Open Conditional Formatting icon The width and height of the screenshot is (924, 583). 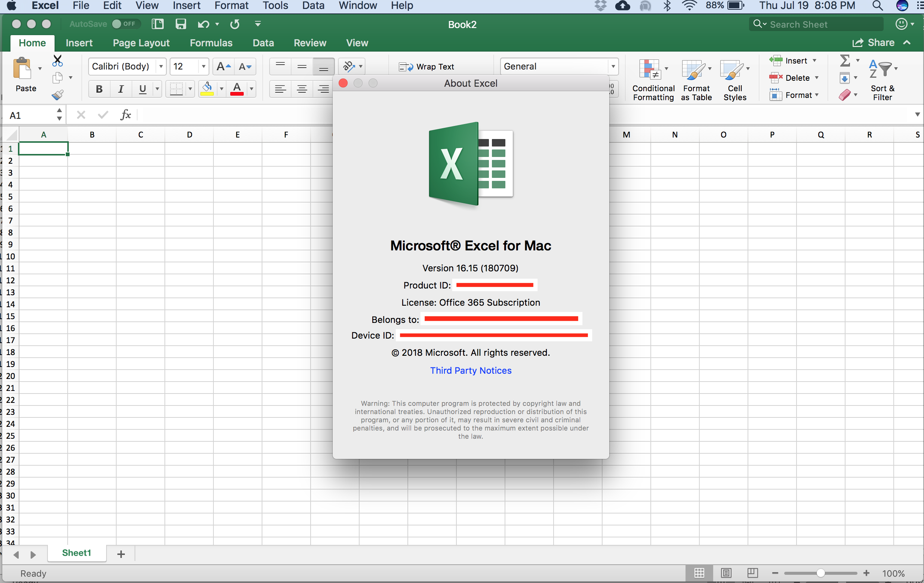pyautogui.click(x=649, y=70)
